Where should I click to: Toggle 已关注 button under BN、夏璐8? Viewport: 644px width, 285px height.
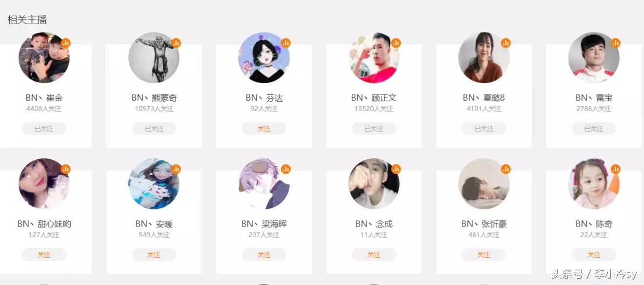click(x=484, y=129)
